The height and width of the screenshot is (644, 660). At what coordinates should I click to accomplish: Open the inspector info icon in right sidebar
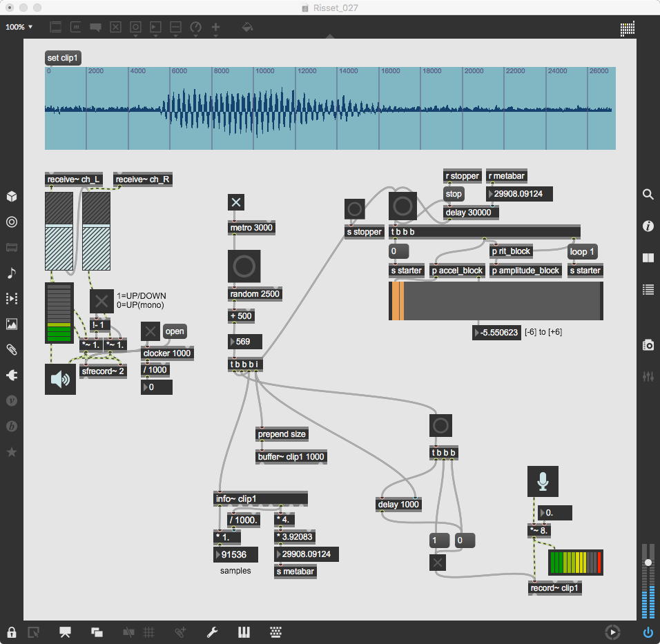click(x=648, y=226)
